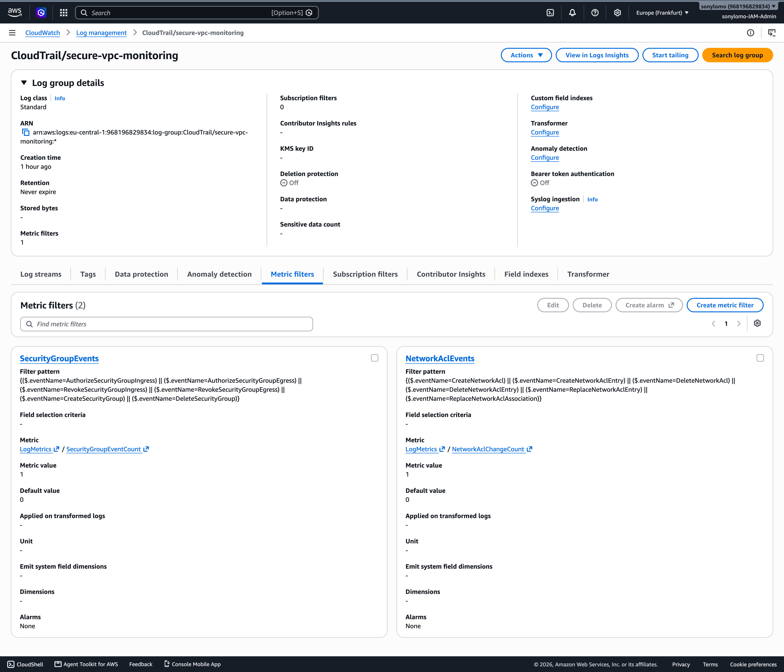Open the Amazon Q icon in header
The height and width of the screenshot is (672, 784).
point(41,12)
